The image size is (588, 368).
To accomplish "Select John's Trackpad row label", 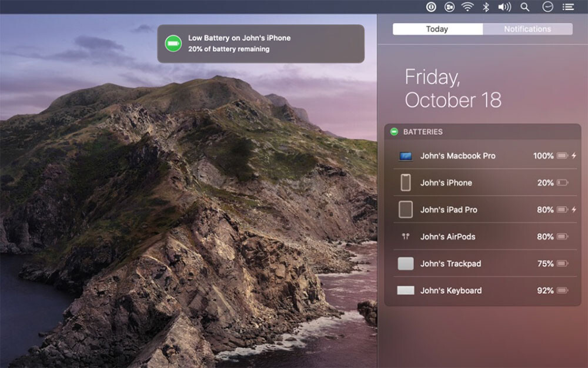I will coord(450,264).
